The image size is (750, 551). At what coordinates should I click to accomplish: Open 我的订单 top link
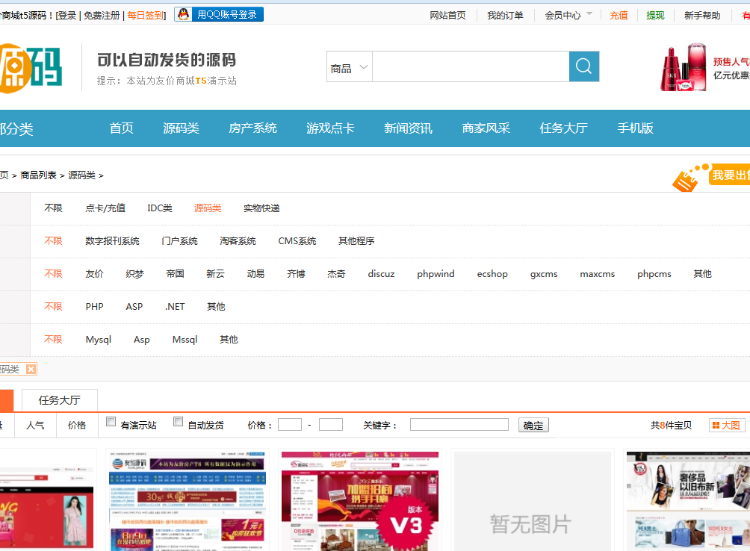pyautogui.click(x=505, y=15)
